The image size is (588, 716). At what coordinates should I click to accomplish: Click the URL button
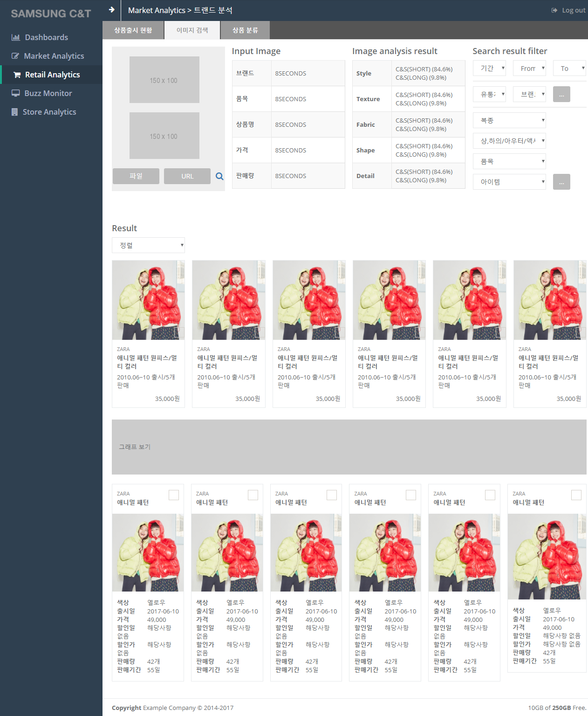click(187, 176)
